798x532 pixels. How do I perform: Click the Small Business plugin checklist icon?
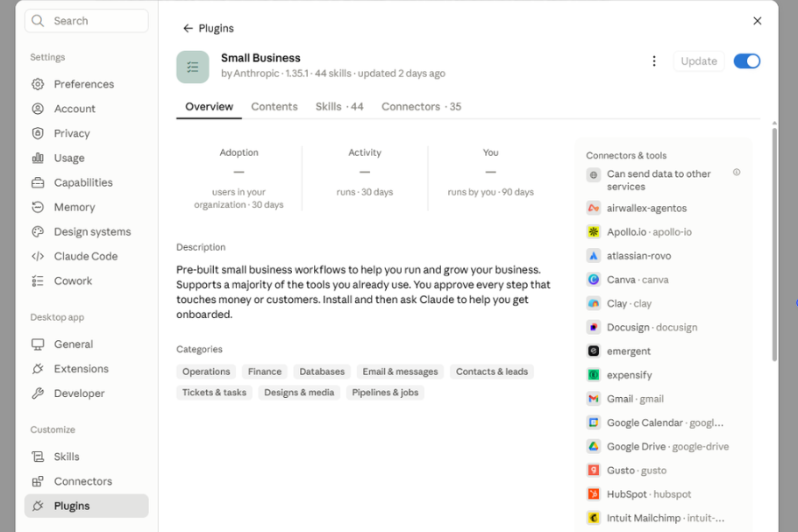coord(193,67)
